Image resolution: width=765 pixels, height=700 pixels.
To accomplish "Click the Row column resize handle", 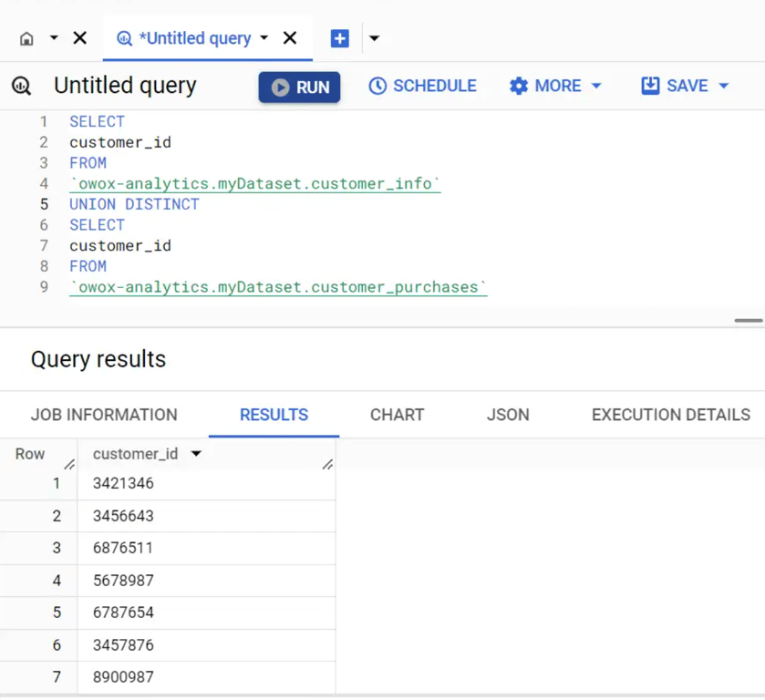I will 70,465.
